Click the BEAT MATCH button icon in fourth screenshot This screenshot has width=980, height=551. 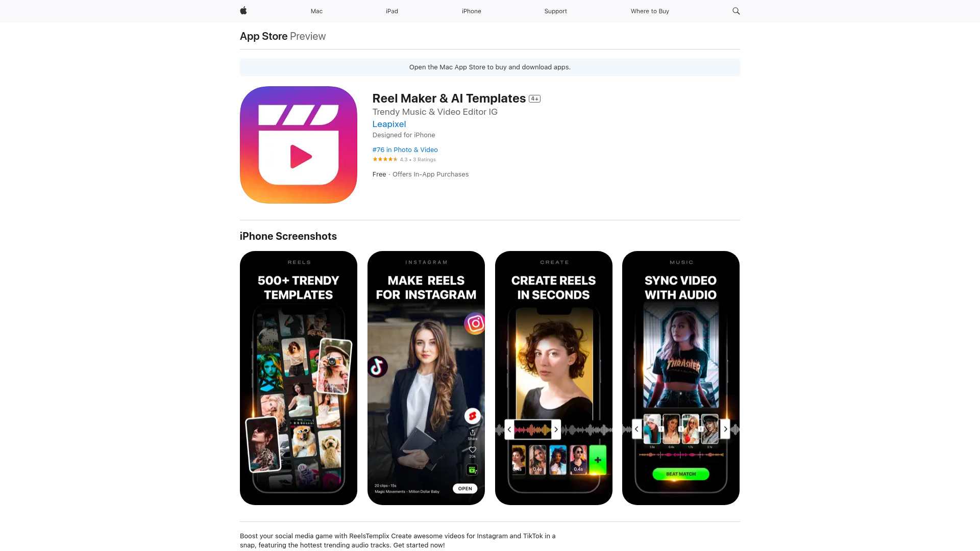click(x=681, y=474)
